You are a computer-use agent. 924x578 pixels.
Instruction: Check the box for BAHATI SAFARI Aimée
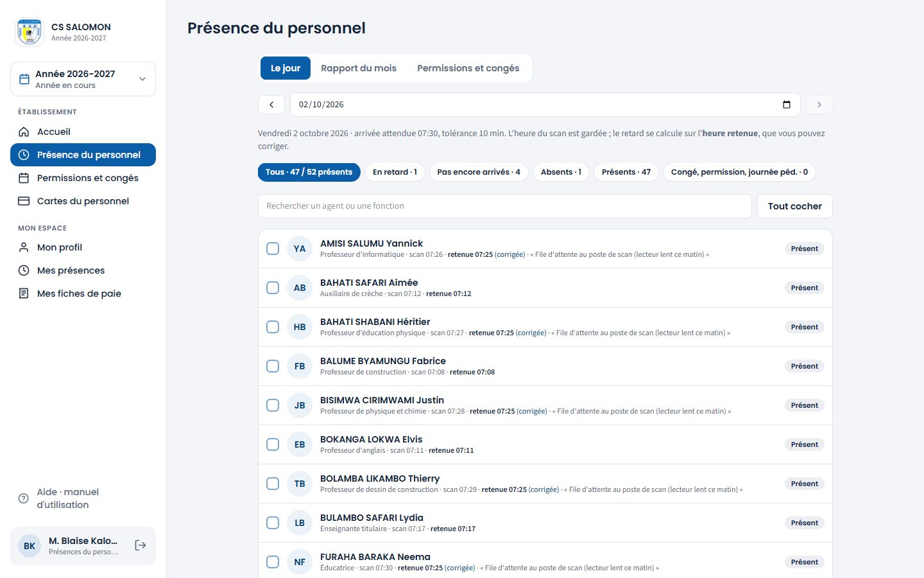273,288
